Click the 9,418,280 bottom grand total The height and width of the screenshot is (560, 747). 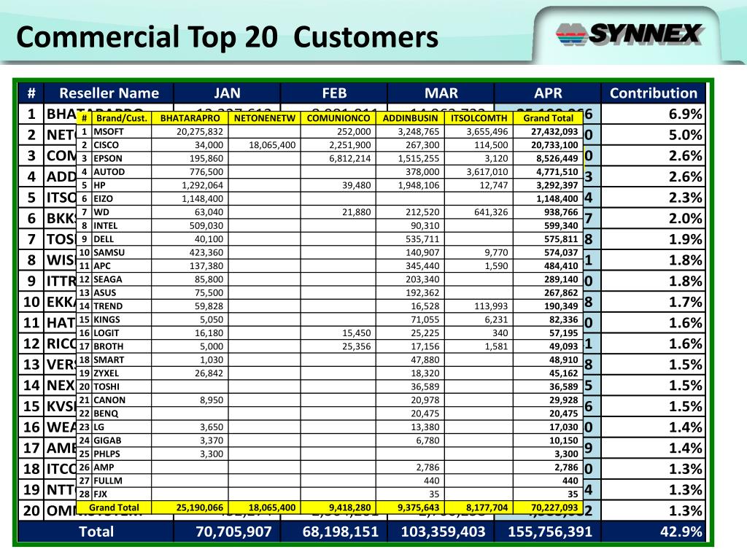[350, 507]
